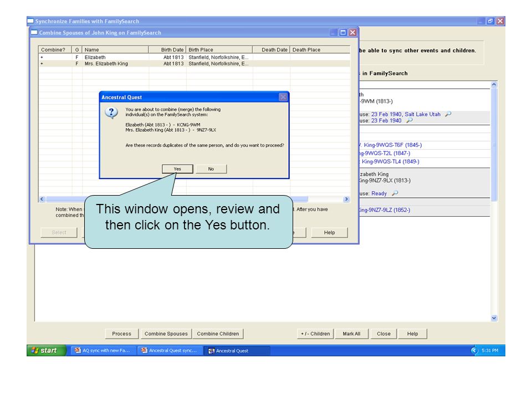
Task: Open the 9WQS-T2L (1847-) link
Action: (385, 154)
